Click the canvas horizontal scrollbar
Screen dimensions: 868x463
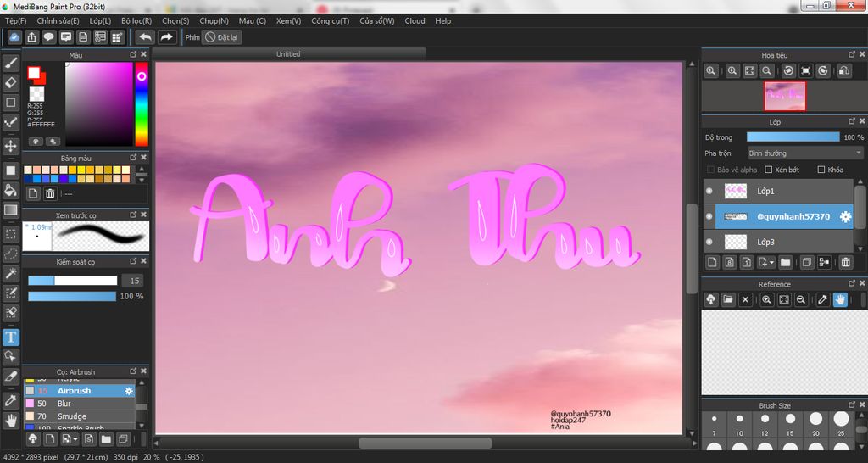pyautogui.click(x=425, y=443)
